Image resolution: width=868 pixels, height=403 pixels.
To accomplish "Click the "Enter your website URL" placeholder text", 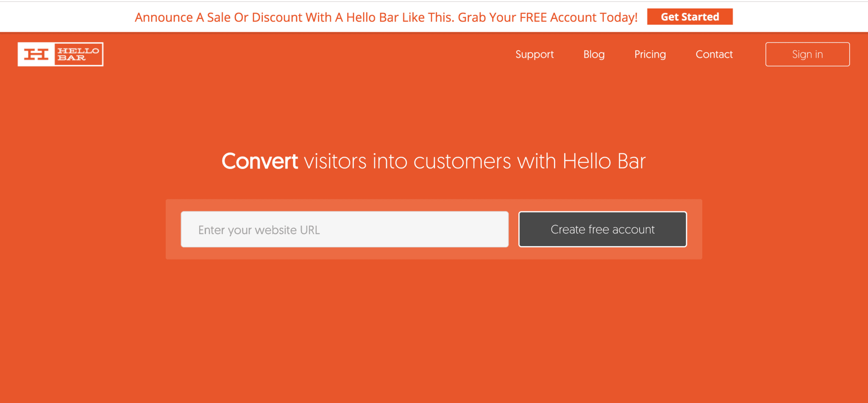I will pyautogui.click(x=259, y=230).
